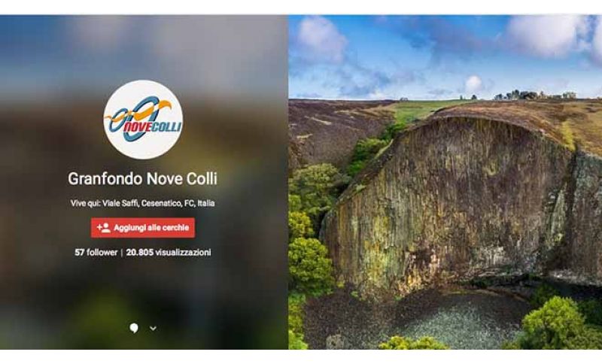Click the red NOVE lettering in the logo

(137, 127)
